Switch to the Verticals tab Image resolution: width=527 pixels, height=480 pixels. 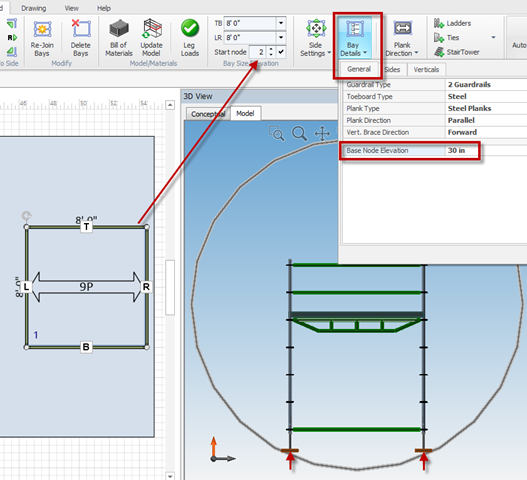[426, 70]
